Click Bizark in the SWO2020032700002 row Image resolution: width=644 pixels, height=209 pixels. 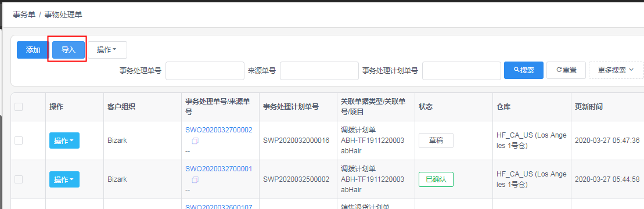117,140
